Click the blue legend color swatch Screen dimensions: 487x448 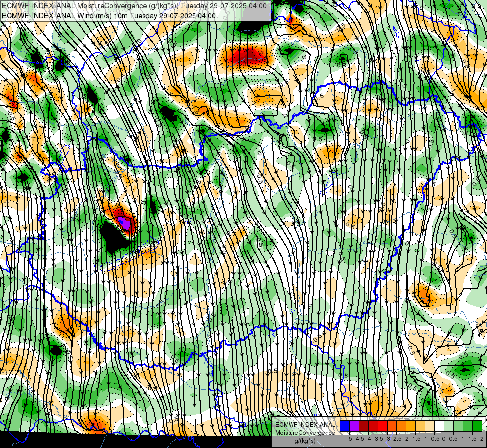coord(345,426)
